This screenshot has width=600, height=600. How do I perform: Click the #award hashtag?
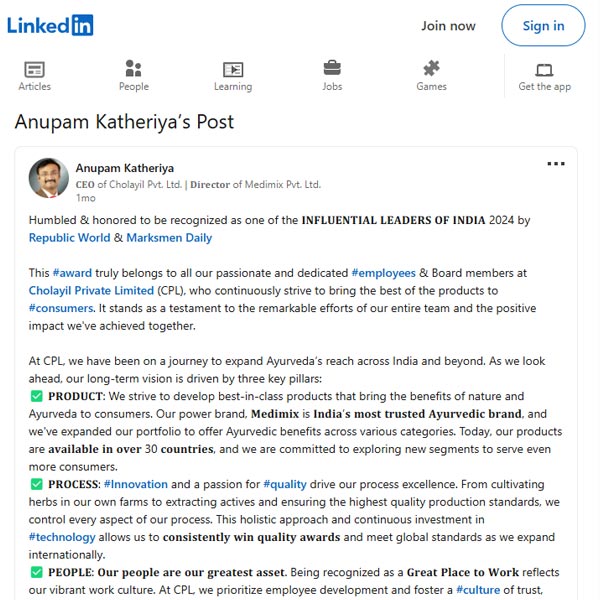72,273
